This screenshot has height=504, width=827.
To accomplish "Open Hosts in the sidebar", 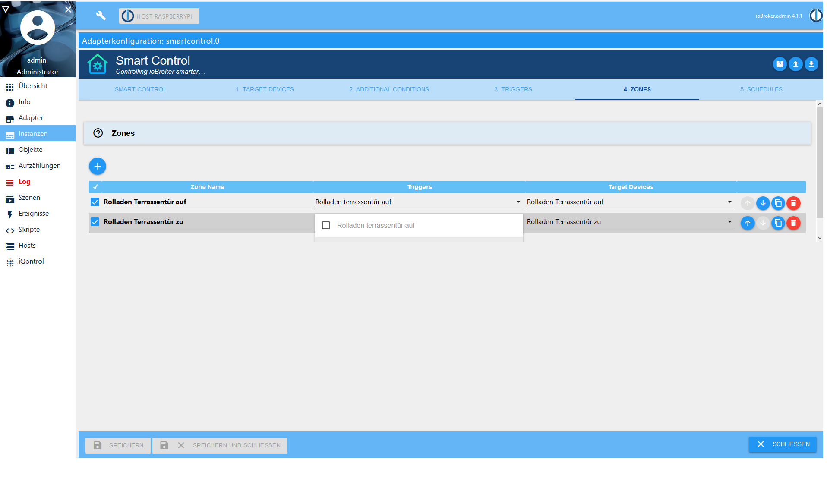I will (38, 246).
